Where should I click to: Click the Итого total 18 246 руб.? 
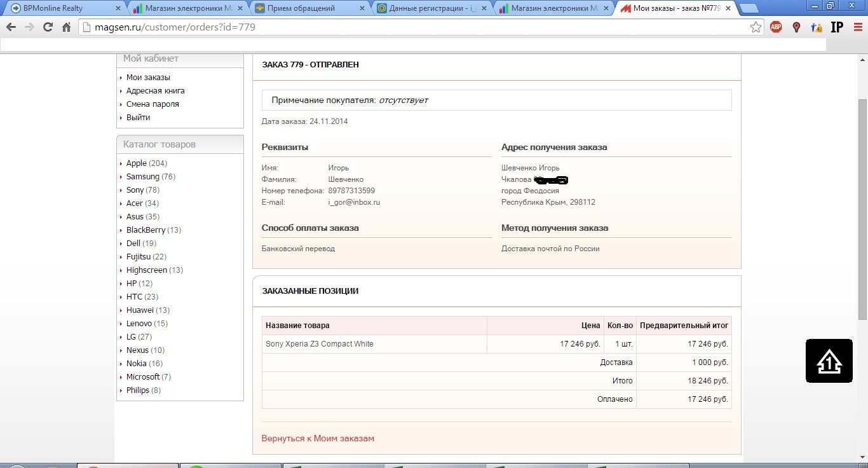tap(708, 381)
